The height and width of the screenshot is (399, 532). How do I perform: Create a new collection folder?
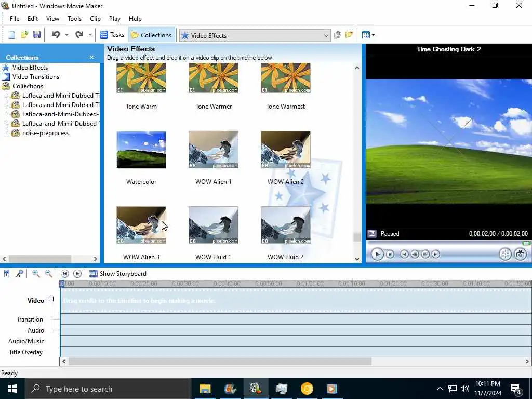349,35
